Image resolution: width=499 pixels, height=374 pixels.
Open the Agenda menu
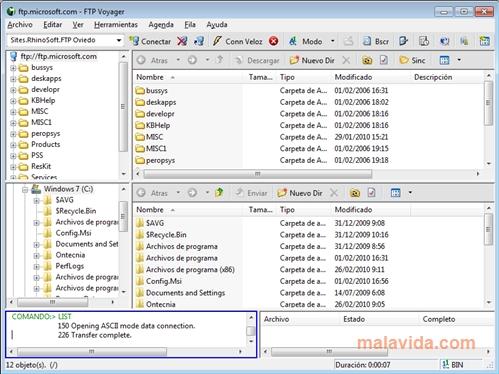point(161,25)
